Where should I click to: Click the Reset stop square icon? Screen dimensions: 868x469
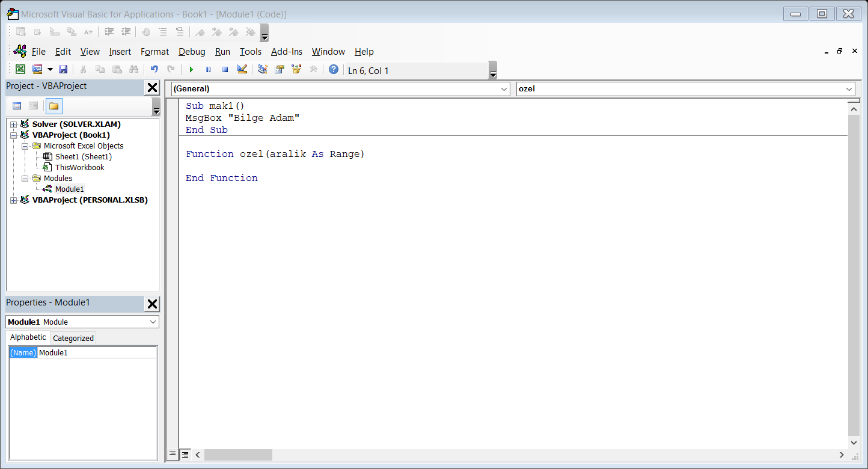click(225, 70)
